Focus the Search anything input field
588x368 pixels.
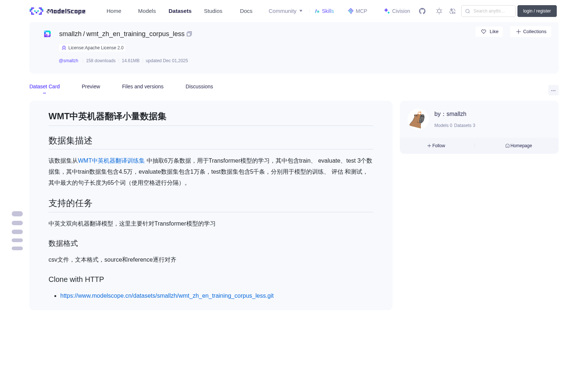coord(488,11)
